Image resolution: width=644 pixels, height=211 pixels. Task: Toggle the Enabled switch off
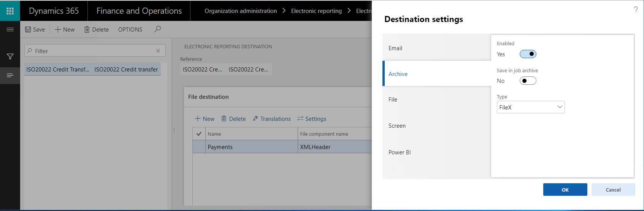point(528,54)
